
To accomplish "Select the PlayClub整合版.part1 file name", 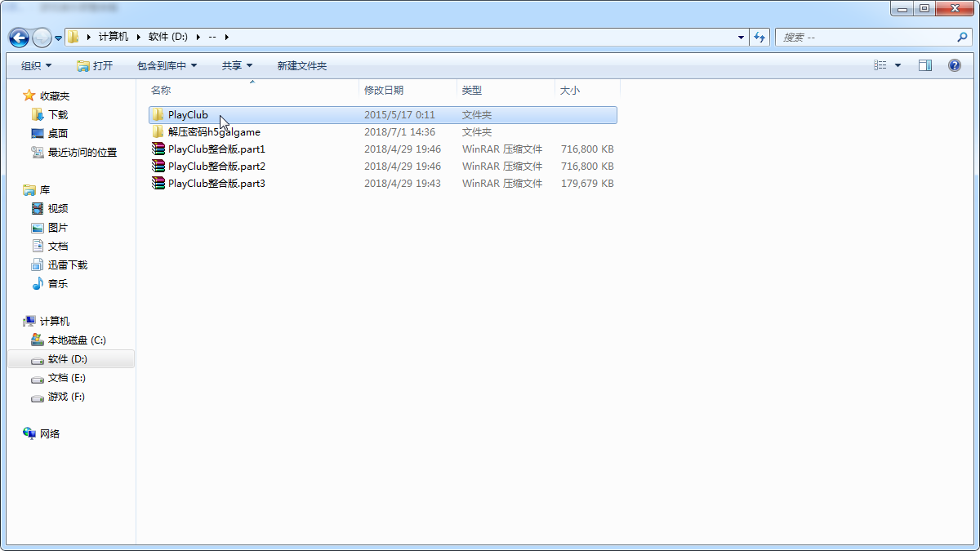I will [216, 149].
